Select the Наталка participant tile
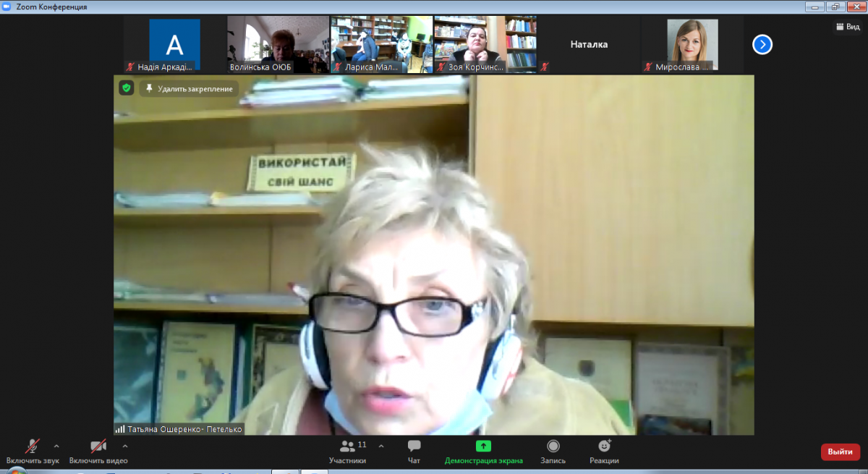This screenshot has width=868, height=474. tap(589, 45)
